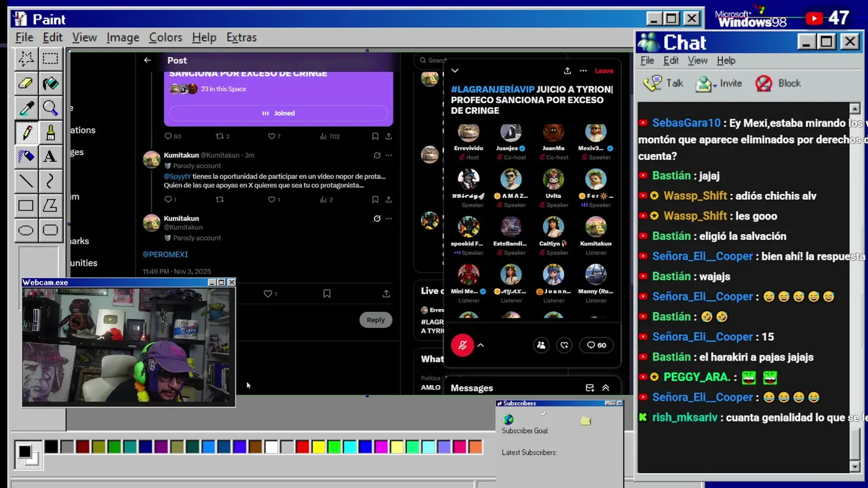Select the Rounded Rectangle tool
Screen dimensions: 868x488
click(x=50, y=230)
